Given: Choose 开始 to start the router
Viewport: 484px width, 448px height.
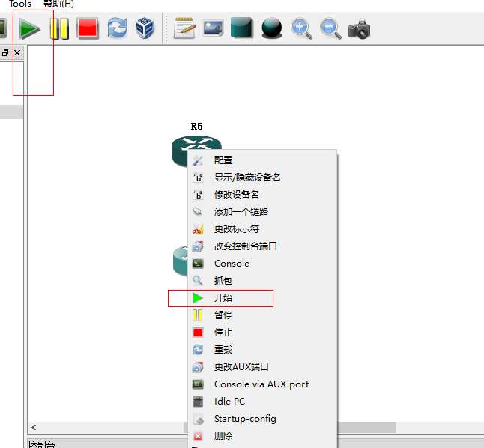Looking at the screenshot, I should point(261,298).
